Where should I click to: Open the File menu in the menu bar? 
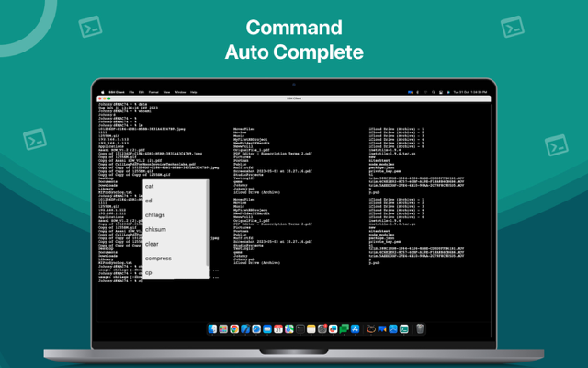pos(130,92)
